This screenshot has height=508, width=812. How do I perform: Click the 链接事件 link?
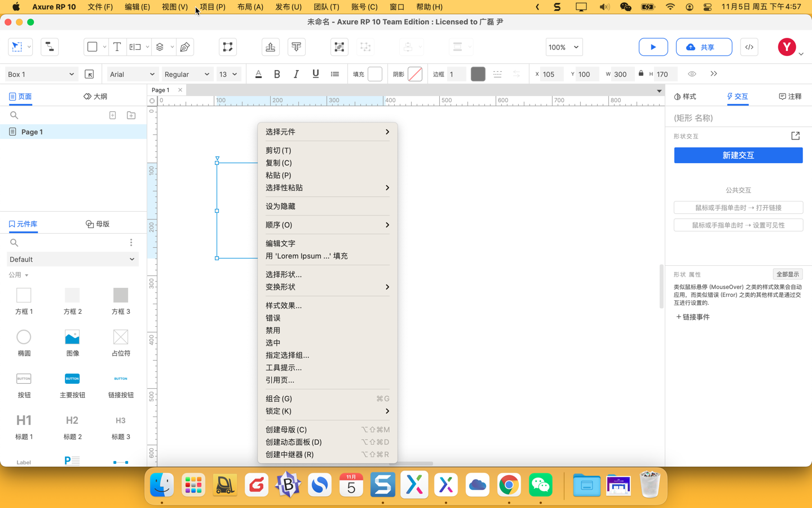[x=693, y=317]
